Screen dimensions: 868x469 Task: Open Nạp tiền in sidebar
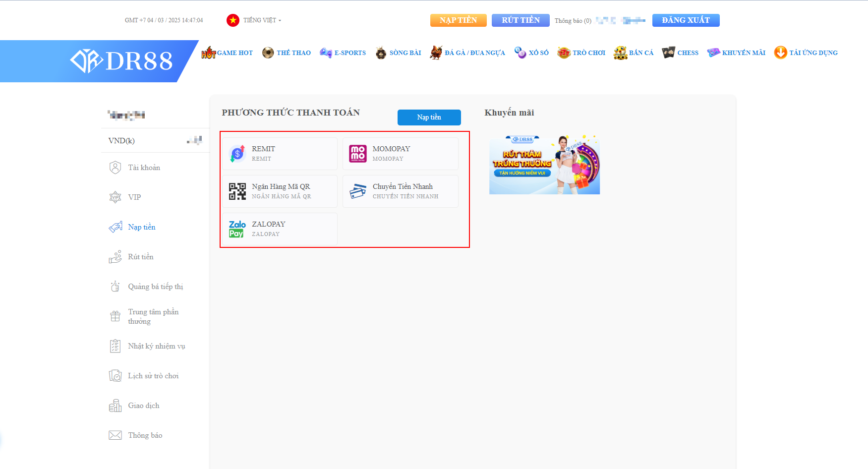[142, 227]
